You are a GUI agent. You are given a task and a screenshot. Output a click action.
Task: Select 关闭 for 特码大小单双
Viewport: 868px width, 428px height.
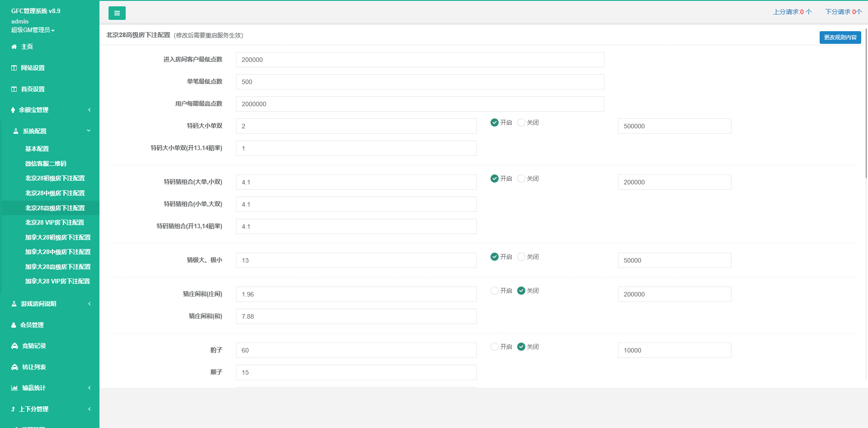point(521,122)
